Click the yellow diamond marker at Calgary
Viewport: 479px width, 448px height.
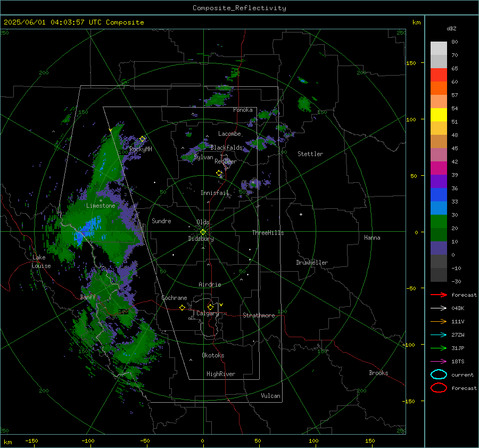click(x=210, y=307)
